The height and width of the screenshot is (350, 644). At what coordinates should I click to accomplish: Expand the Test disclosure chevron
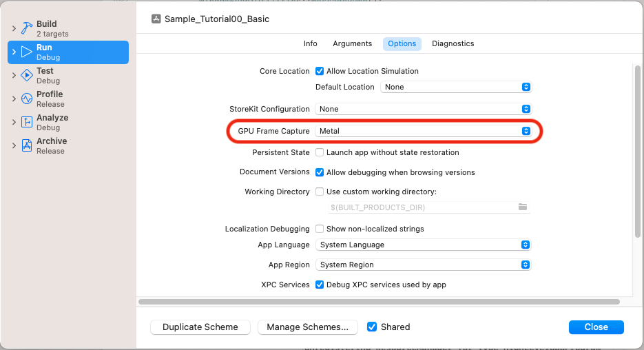pos(14,75)
